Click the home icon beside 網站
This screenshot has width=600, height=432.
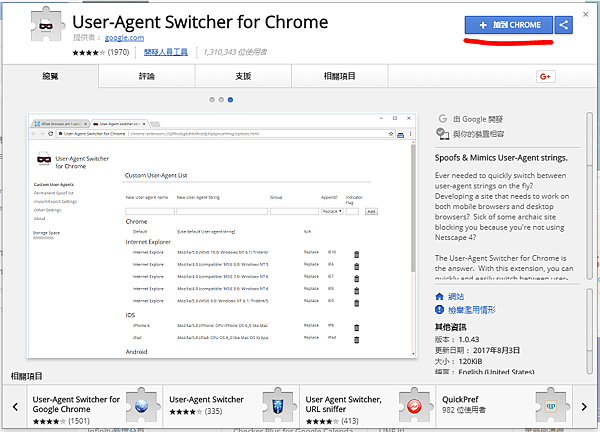pos(440,297)
